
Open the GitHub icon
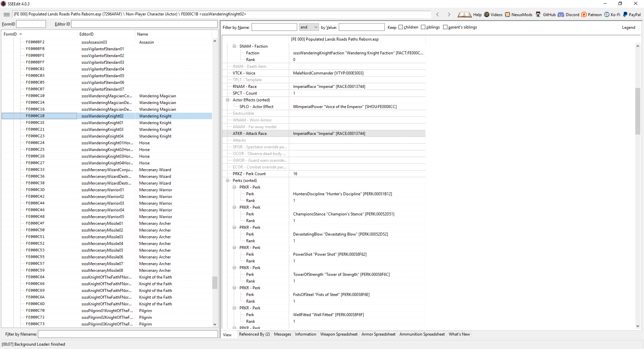[x=538, y=14]
